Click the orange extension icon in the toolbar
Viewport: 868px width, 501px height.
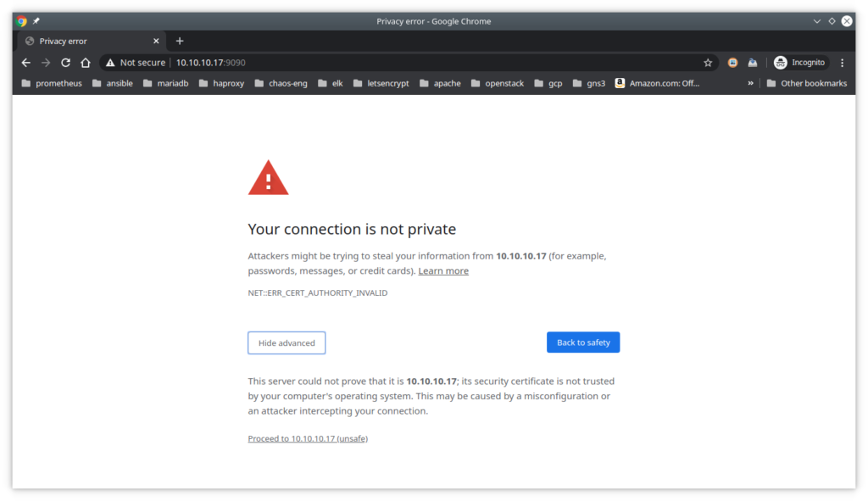click(732, 63)
